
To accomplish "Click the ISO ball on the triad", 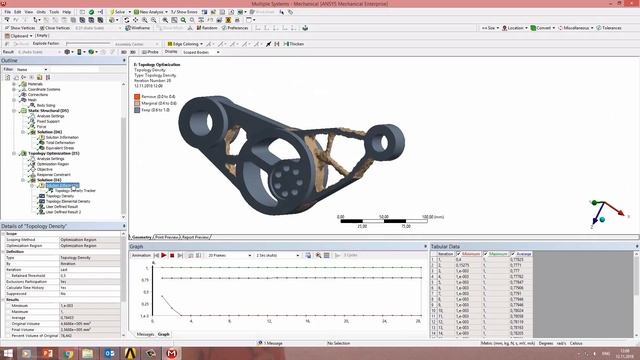I will click(x=602, y=220).
